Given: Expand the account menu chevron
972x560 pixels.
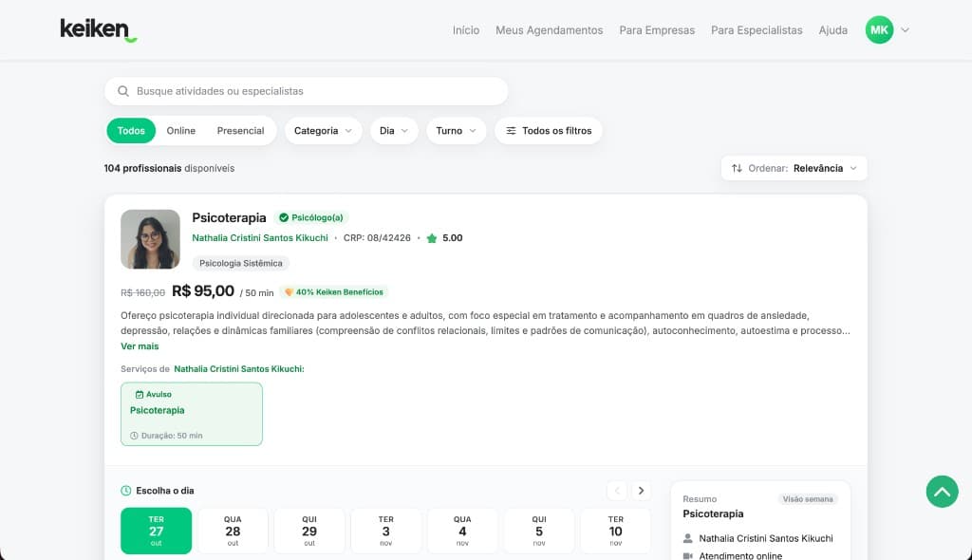Looking at the screenshot, I should point(905,29).
